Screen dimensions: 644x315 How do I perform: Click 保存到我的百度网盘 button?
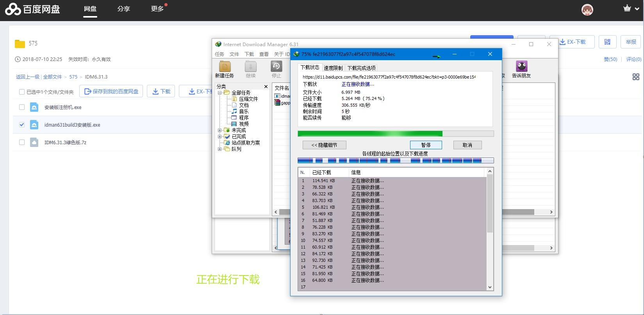point(111,91)
